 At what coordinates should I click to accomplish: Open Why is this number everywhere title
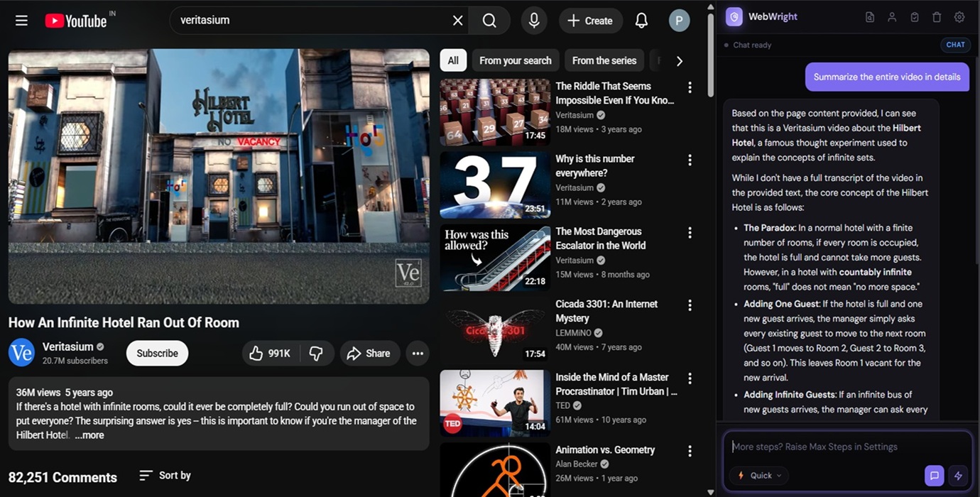tap(595, 165)
